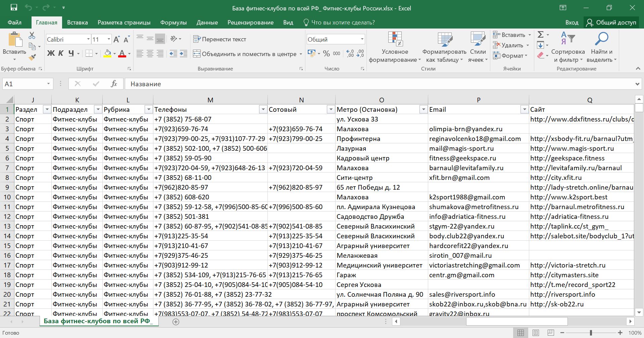Switch to the Data ribbon tab
Image resolution: width=644 pixels, height=338 pixels.
pyautogui.click(x=207, y=22)
